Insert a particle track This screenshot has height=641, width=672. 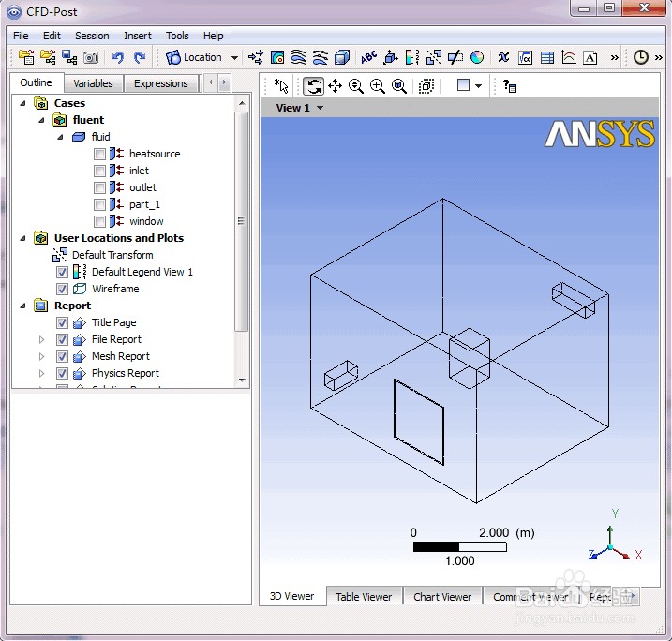tap(321, 57)
